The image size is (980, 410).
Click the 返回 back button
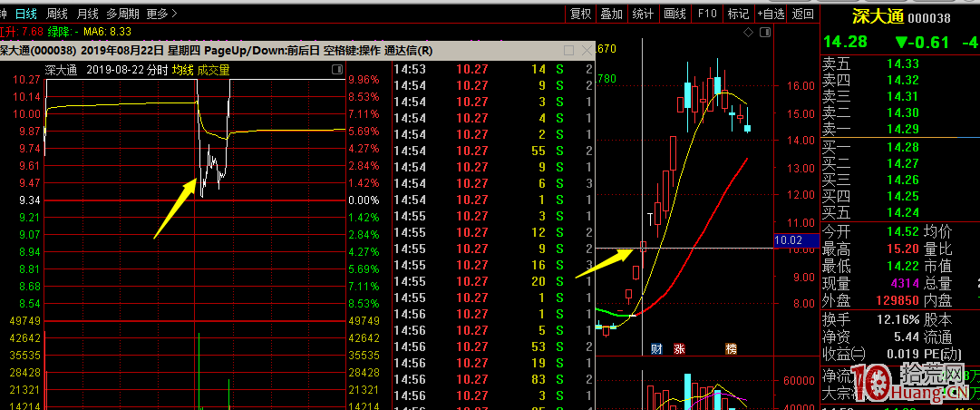pos(802,13)
